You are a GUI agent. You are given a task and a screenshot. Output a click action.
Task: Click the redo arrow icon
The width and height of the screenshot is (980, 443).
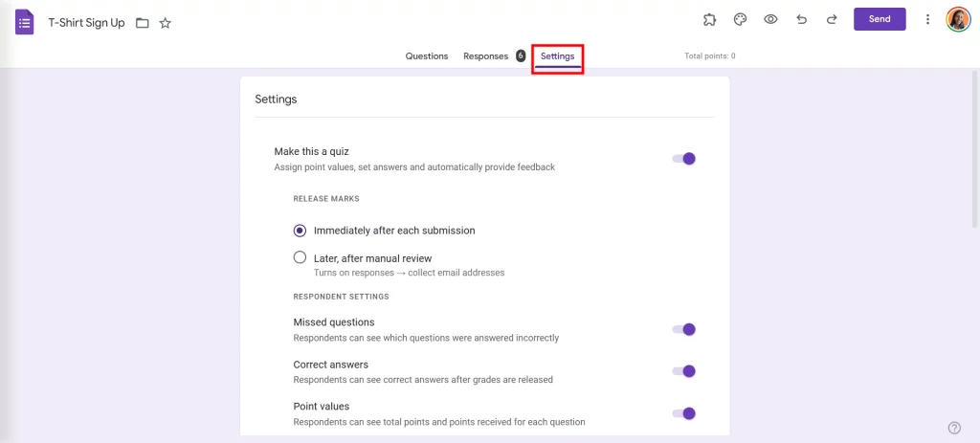[832, 19]
